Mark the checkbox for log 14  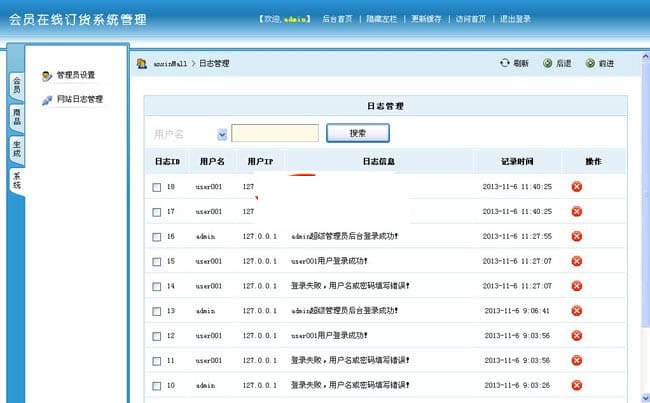[x=157, y=287]
